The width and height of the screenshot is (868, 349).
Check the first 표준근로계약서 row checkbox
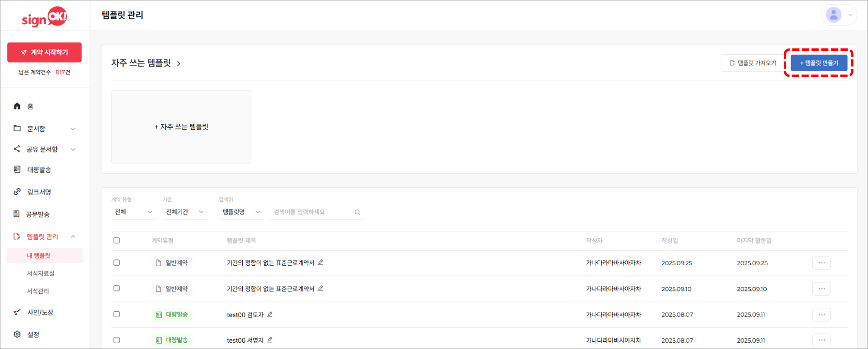pyautogui.click(x=117, y=263)
